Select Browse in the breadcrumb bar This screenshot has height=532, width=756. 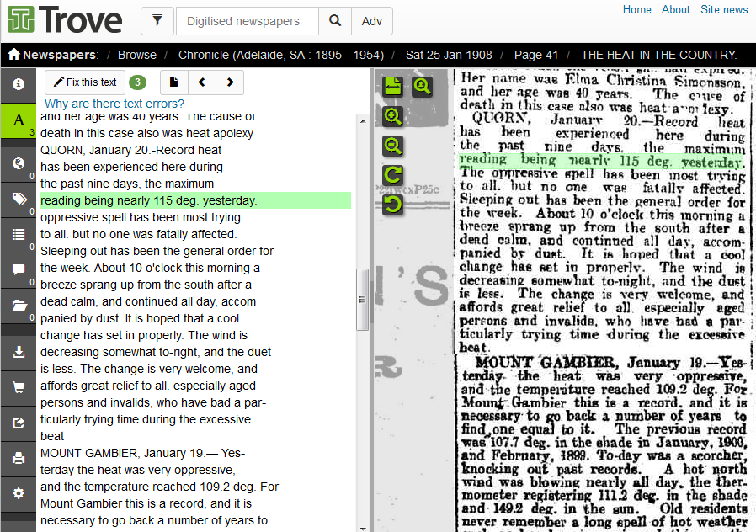tap(137, 55)
